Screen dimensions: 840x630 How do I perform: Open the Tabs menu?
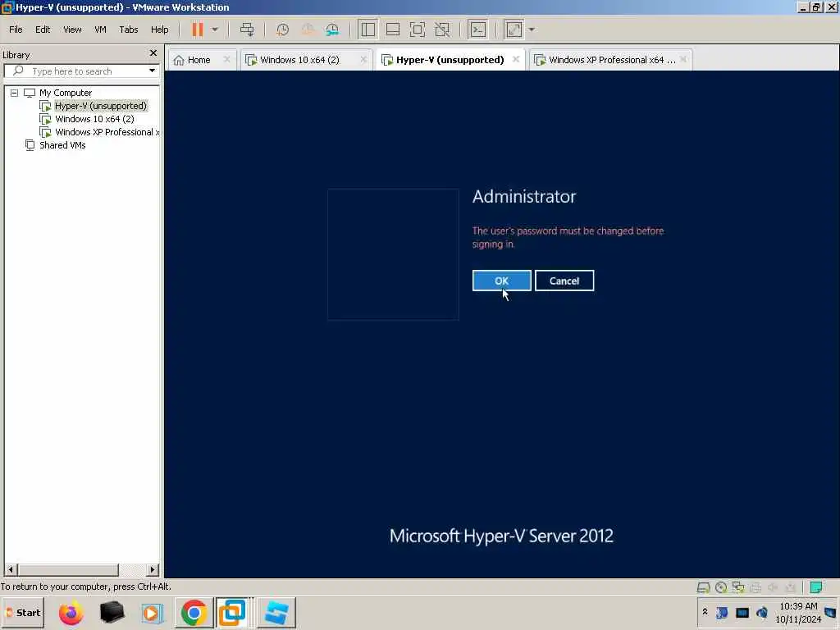(129, 30)
